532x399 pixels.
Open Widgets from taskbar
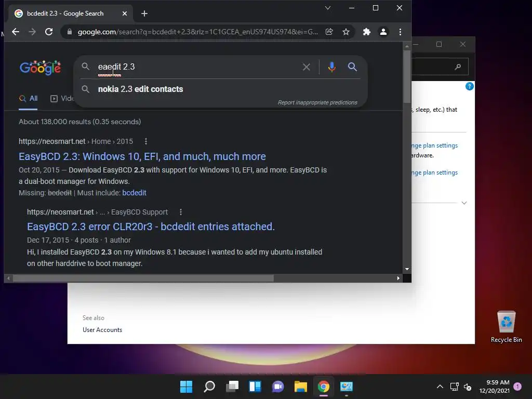(255, 387)
